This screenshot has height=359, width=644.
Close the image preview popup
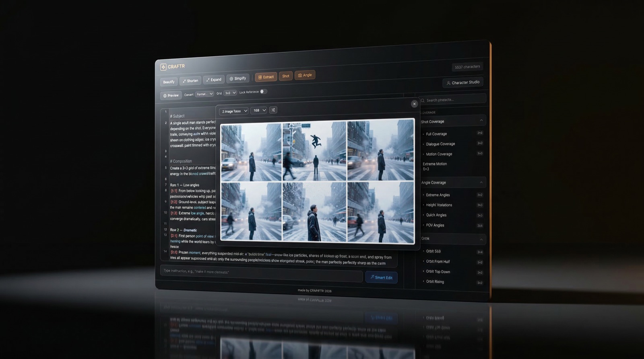pos(414,104)
